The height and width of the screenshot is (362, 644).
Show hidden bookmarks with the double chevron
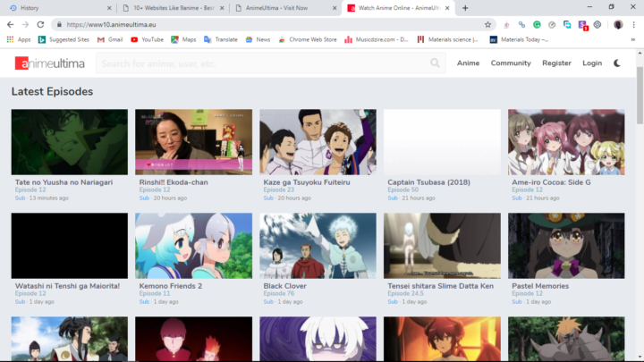click(633, 40)
